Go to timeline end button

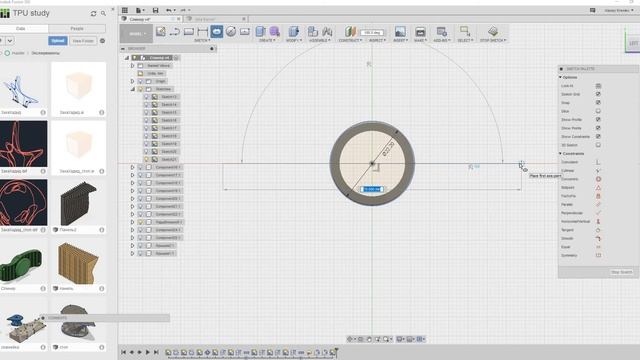[x=156, y=352]
